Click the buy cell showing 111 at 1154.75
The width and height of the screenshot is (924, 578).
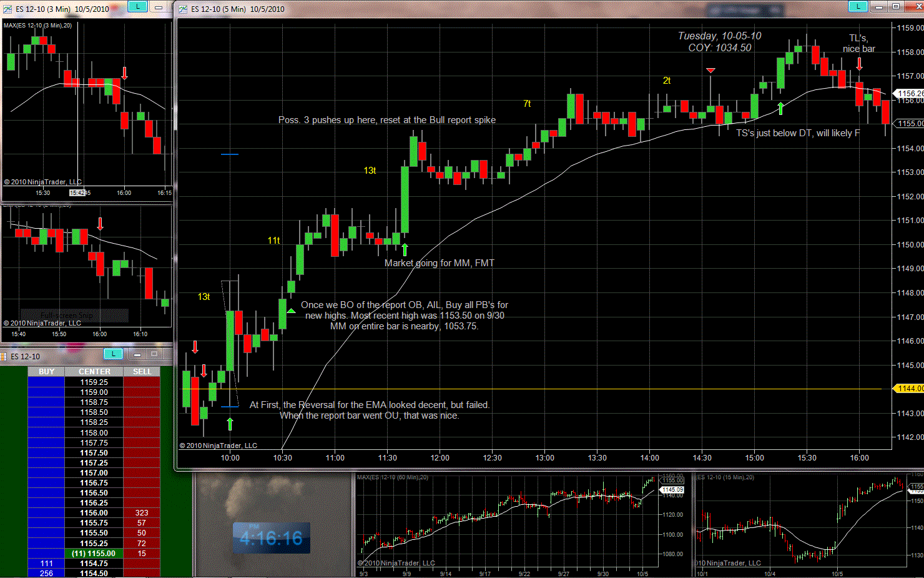point(47,564)
